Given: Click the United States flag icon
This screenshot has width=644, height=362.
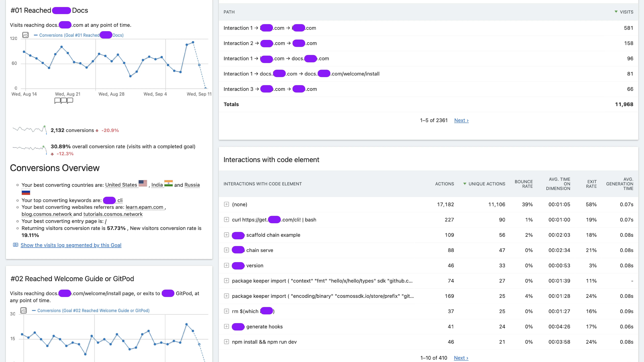Looking at the screenshot, I should 143,183.
